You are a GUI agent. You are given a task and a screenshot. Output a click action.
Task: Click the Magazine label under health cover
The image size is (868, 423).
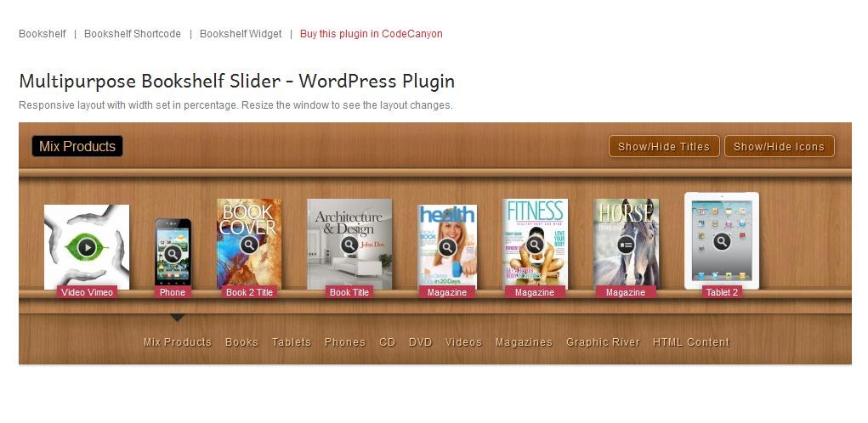click(447, 292)
